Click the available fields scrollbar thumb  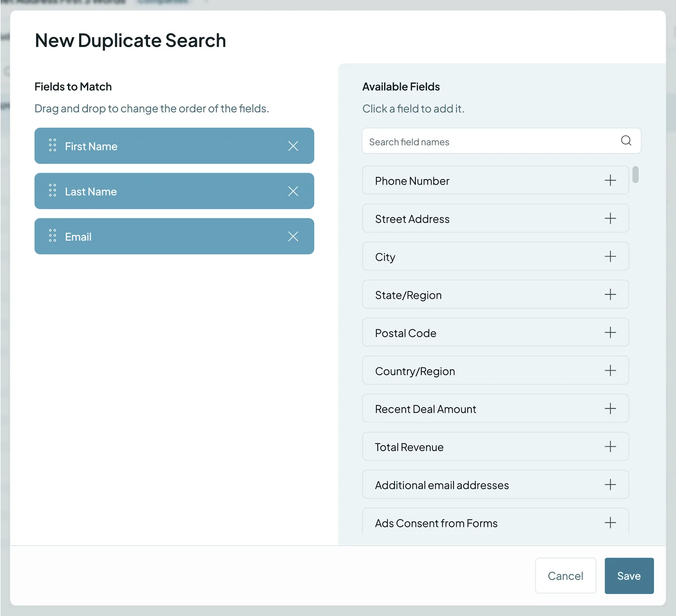pyautogui.click(x=635, y=175)
